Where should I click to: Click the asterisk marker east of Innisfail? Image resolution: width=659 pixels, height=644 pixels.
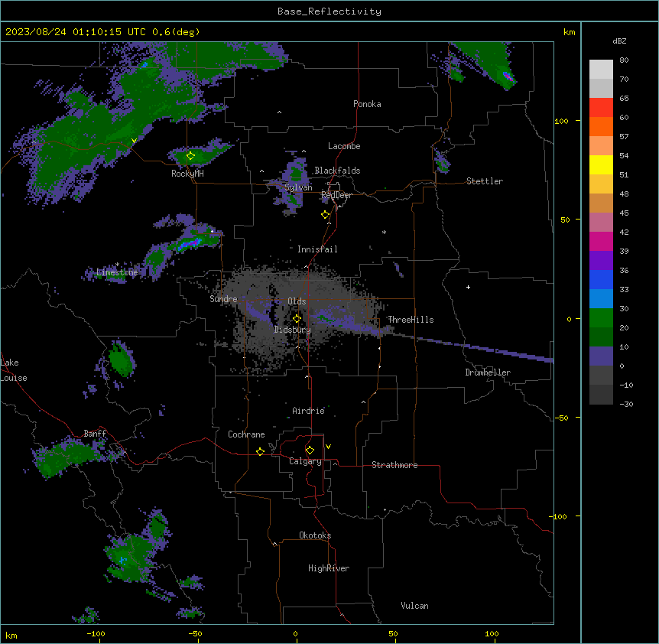[384, 232]
